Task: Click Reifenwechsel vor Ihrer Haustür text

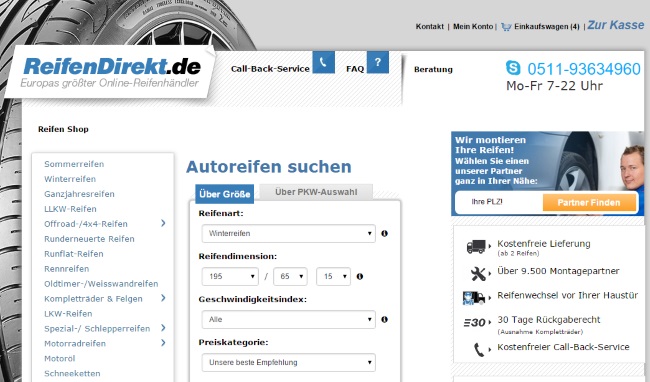Action: click(568, 295)
